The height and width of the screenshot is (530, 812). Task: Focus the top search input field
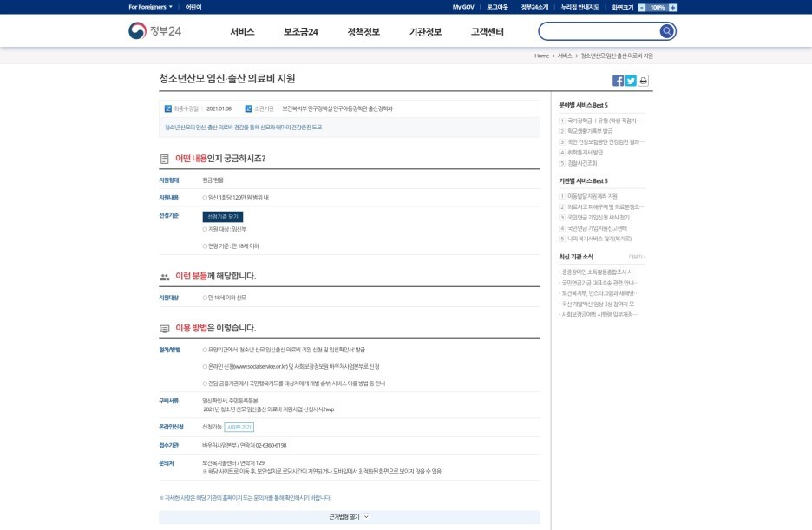coord(599,31)
